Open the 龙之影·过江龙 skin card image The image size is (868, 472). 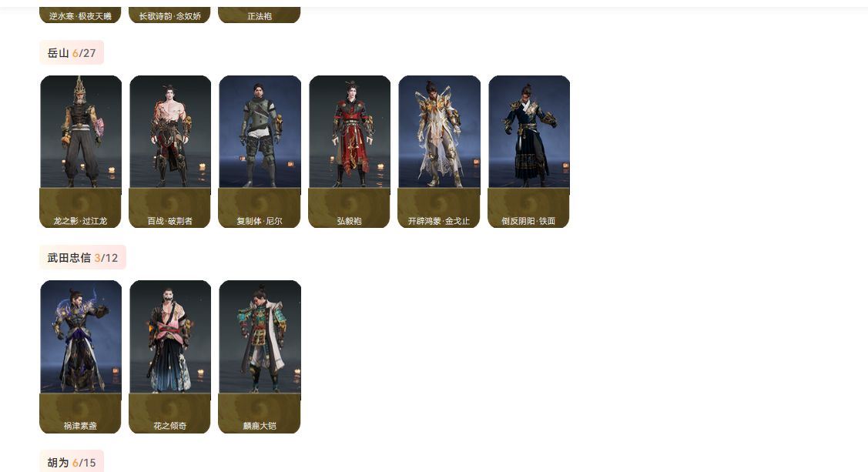[x=81, y=132]
